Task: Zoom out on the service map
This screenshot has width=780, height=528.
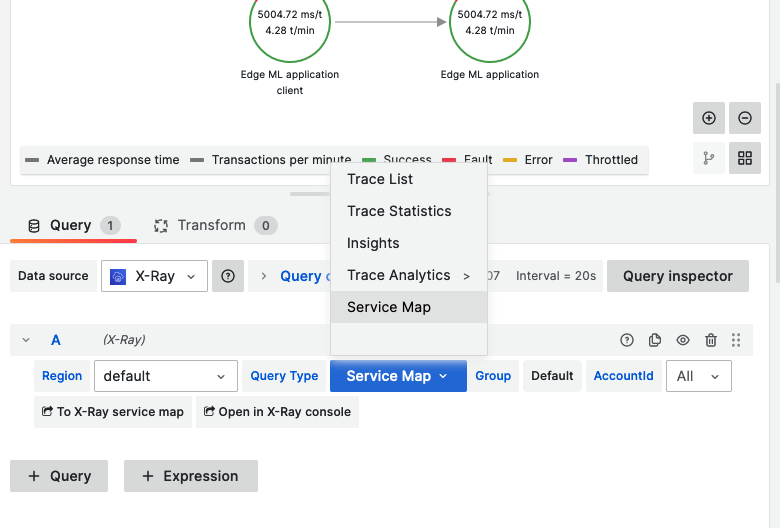Action: click(745, 118)
